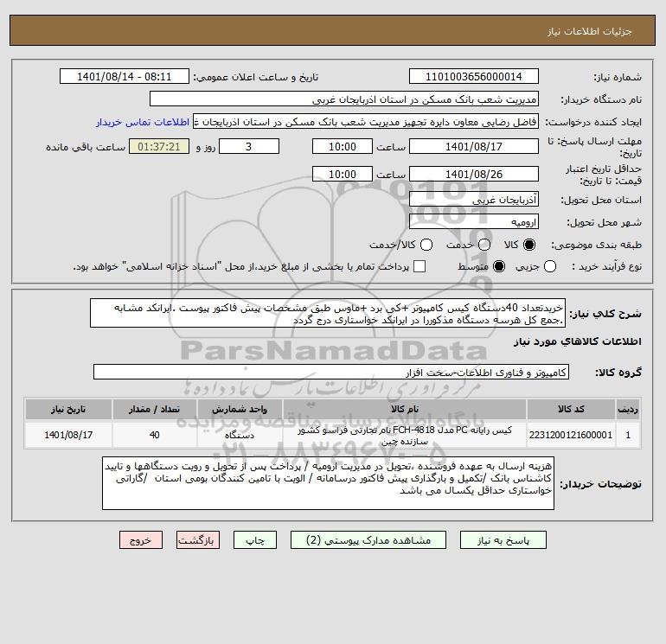Open مشاهده مدارک پیوستی (2) attachments
This screenshot has height=644, width=666.
point(368,540)
